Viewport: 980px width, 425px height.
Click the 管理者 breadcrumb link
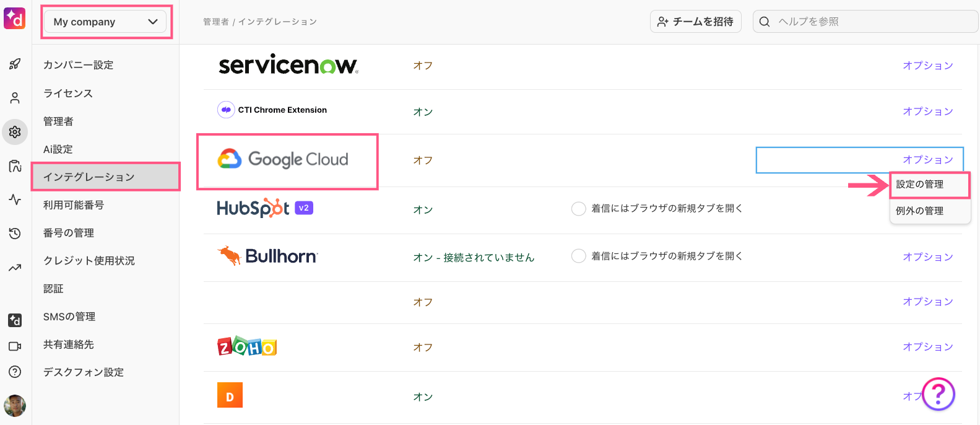(x=215, y=22)
